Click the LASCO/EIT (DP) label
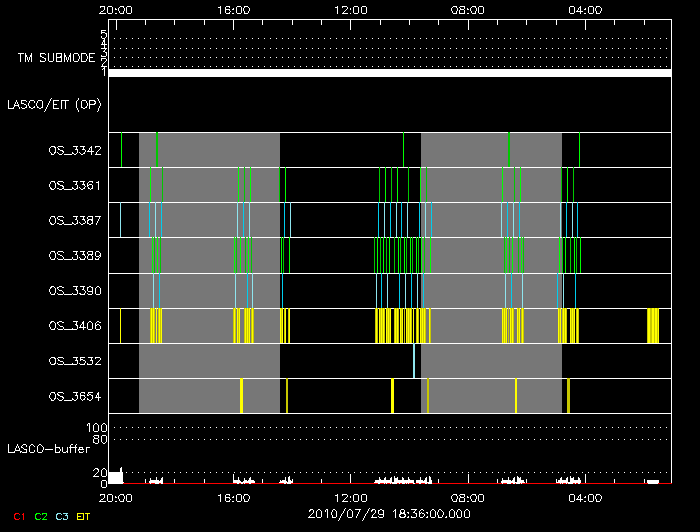Screen dimensions: 700x532 pyautogui.click(x=56, y=104)
